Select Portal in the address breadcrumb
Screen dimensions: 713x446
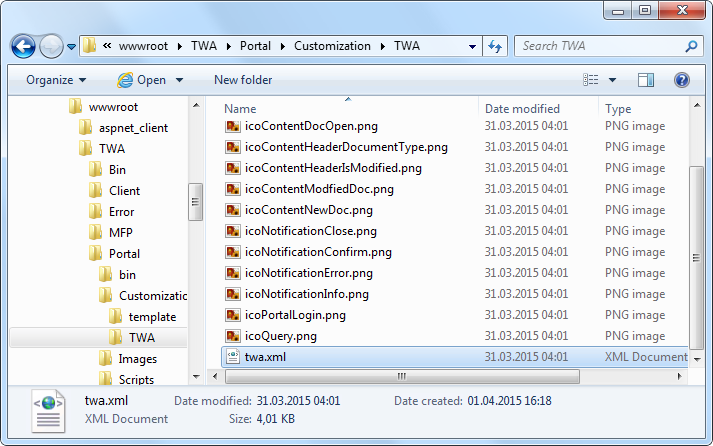[x=255, y=46]
